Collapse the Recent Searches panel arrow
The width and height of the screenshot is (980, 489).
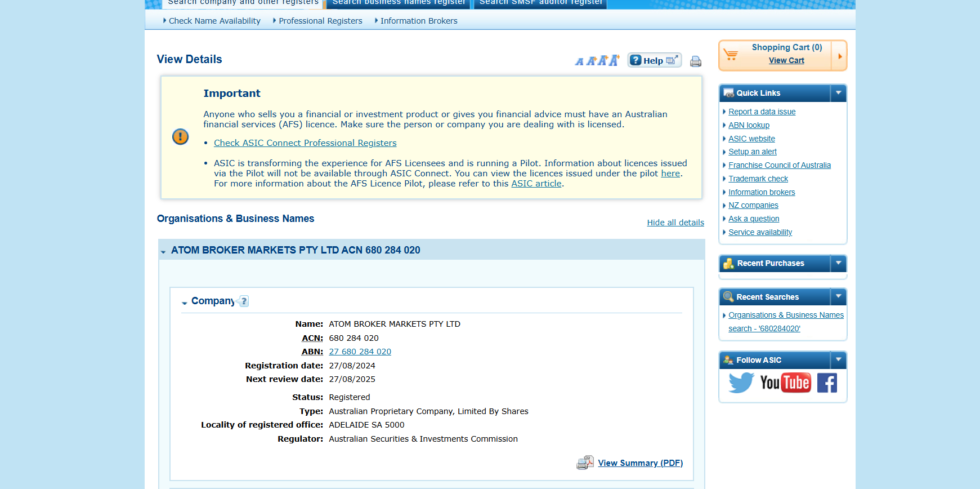pos(838,296)
